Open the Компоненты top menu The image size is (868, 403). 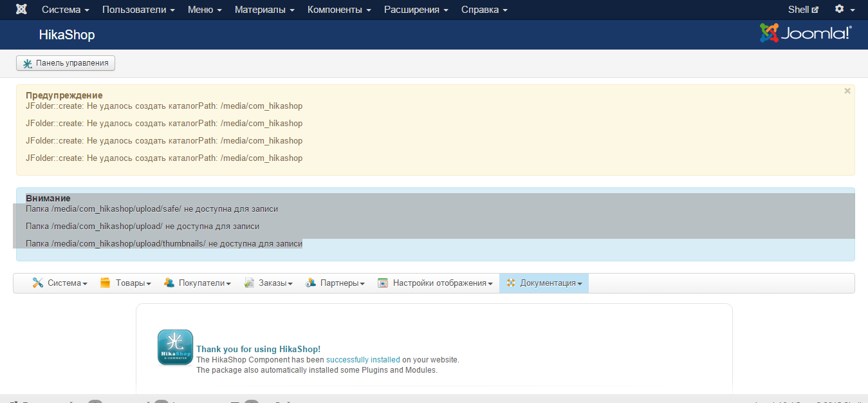coord(339,10)
